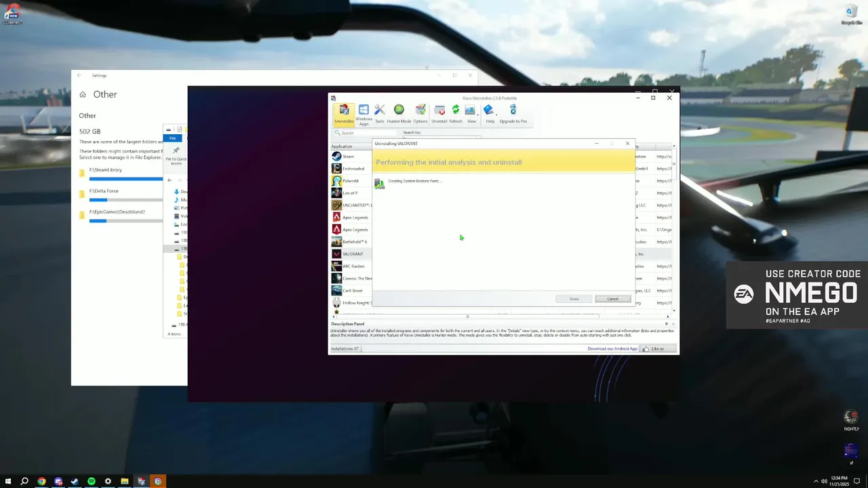The width and height of the screenshot is (868, 488).
Task: Open the Windows Start button
Action: click(x=8, y=481)
